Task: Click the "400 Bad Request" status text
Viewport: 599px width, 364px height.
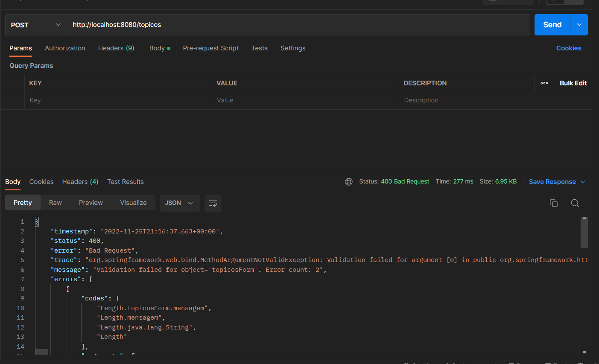Action: pos(405,182)
